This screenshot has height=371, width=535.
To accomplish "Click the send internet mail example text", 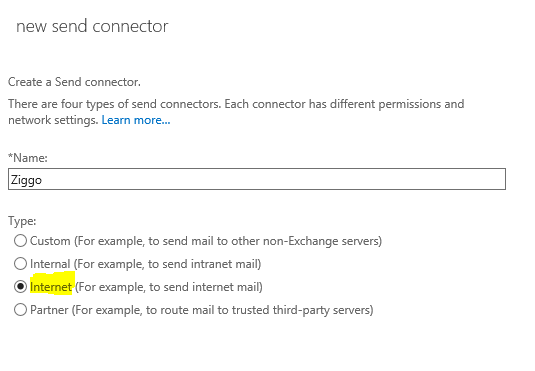I will pyautogui.click(x=169, y=287).
